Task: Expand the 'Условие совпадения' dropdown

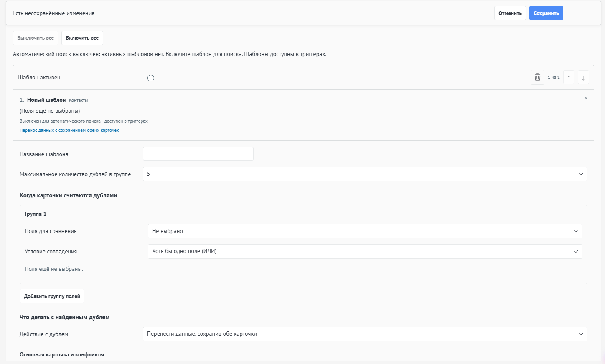Action: [365, 251]
